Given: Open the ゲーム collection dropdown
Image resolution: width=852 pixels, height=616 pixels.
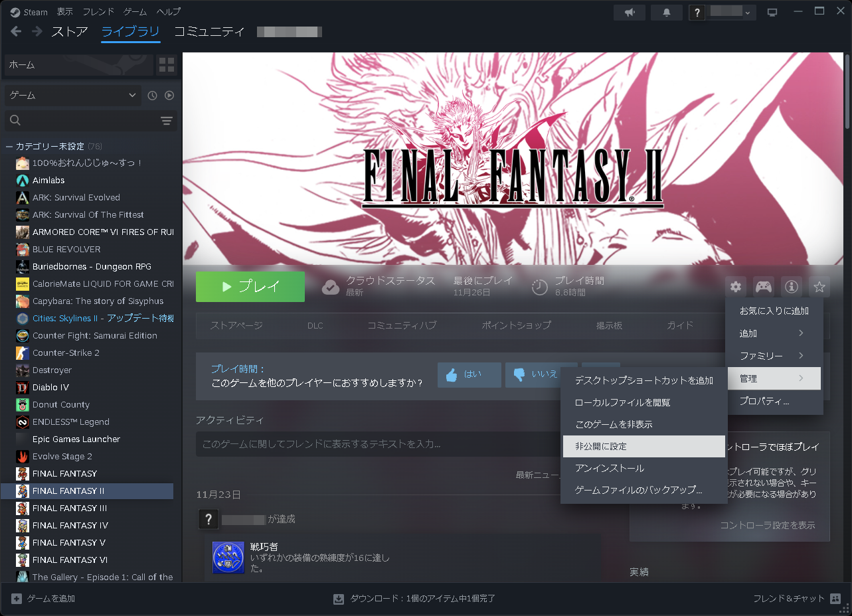Looking at the screenshot, I should pyautogui.click(x=72, y=95).
